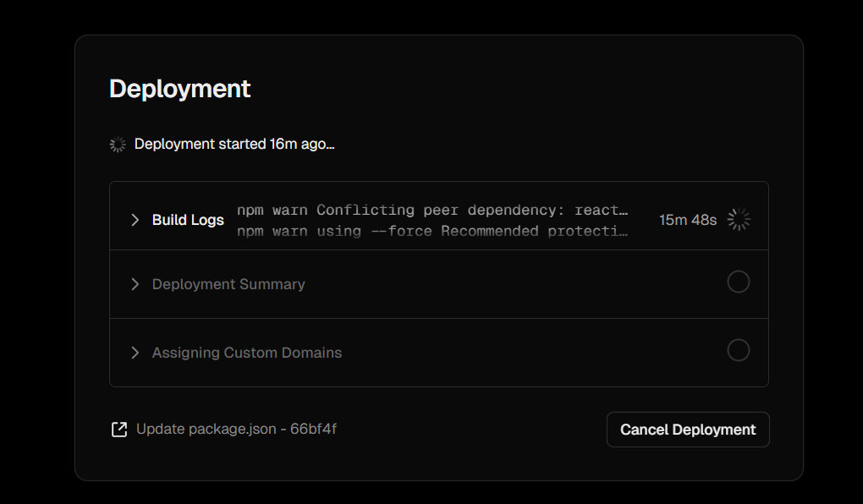Click the 'Conflicting peer dependency' log line
This screenshot has width=863, height=504.
click(432, 210)
